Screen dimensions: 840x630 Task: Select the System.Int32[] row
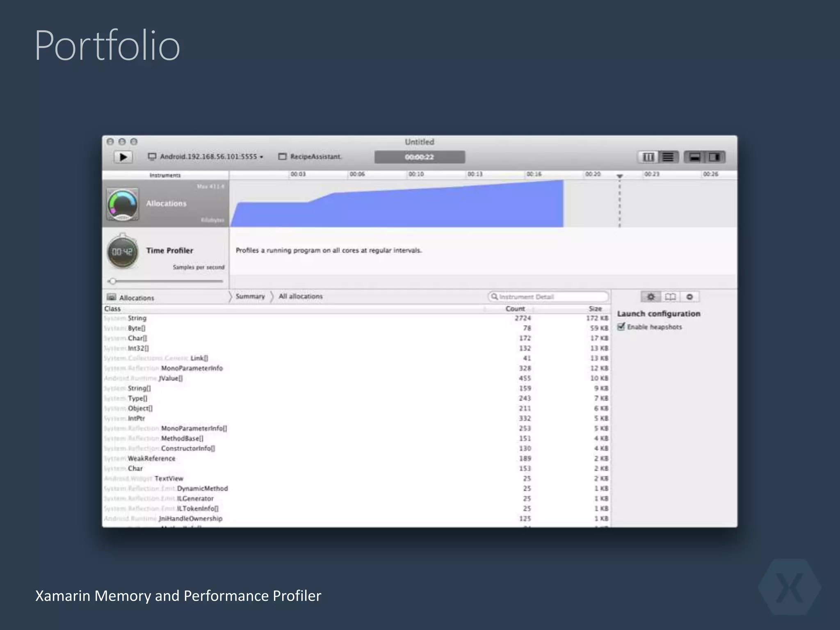[x=356, y=348]
